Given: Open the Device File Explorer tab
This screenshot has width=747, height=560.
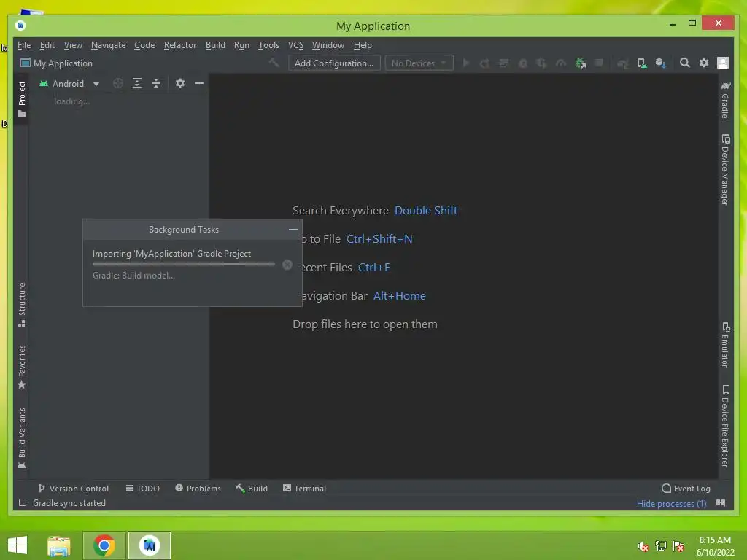Looking at the screenshot, I should click(725, 426).
